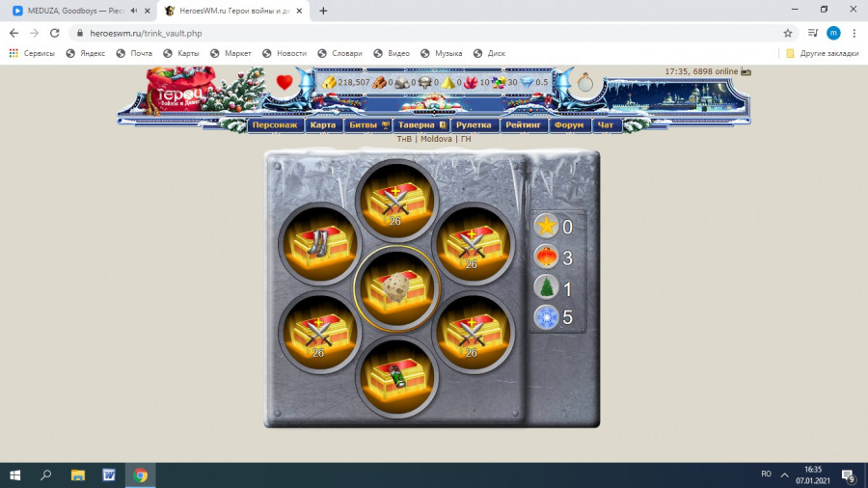Click the Heroes game logo
This screenshot has width=868, height=488.
click(x=180, y=92)
